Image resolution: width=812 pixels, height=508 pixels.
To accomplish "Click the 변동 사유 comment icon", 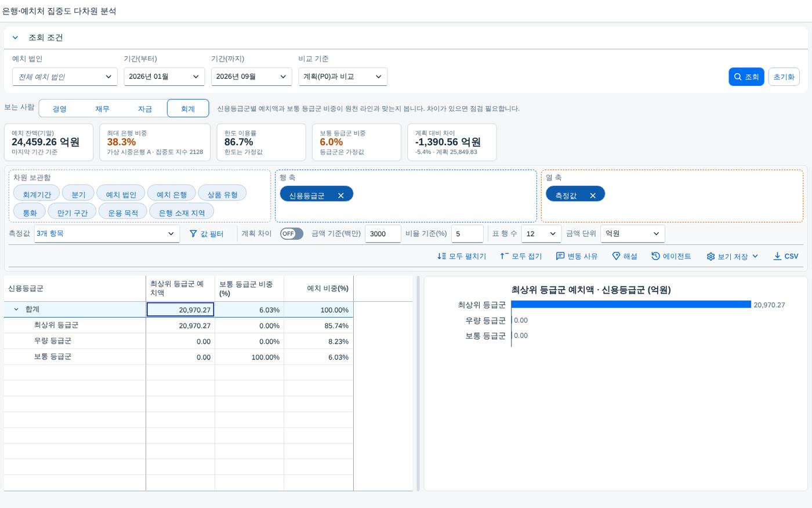I will (x=560, y=256).
